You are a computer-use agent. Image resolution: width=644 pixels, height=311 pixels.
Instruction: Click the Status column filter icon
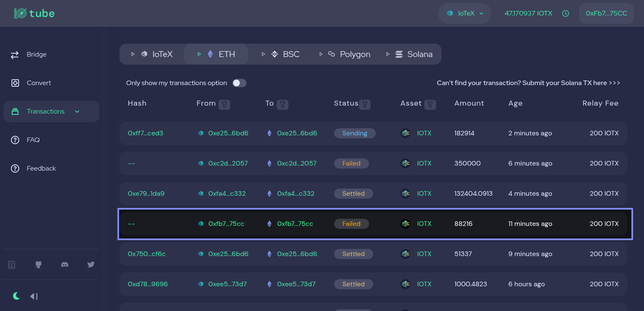click(x=365, y=104)
